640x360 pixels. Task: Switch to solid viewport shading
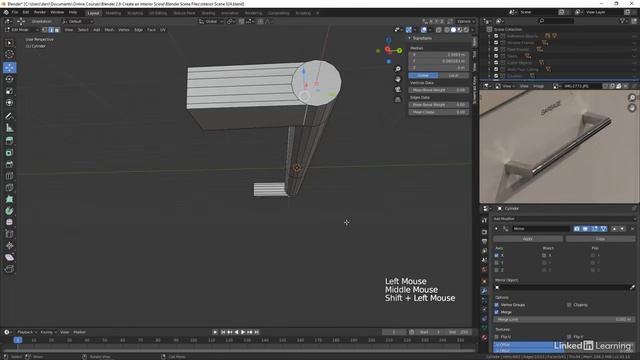click(x=453, y=30)
